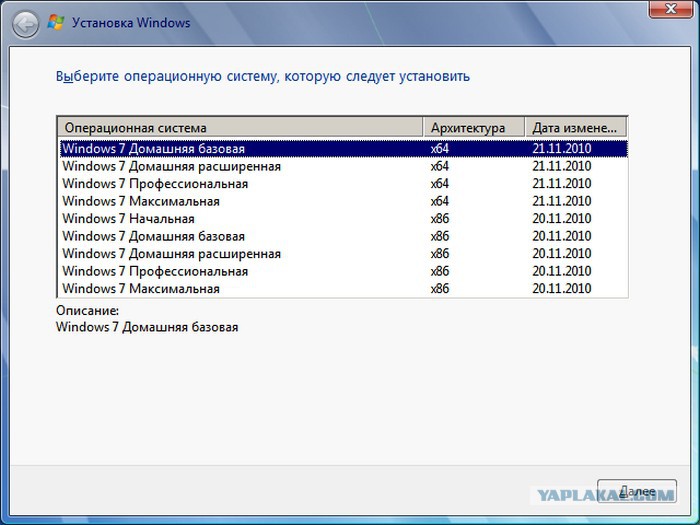Select Windows 7 Профессиональная x86 row
Image resolution: width=700 pixels, height=525 pixels.
pos(343,271)
